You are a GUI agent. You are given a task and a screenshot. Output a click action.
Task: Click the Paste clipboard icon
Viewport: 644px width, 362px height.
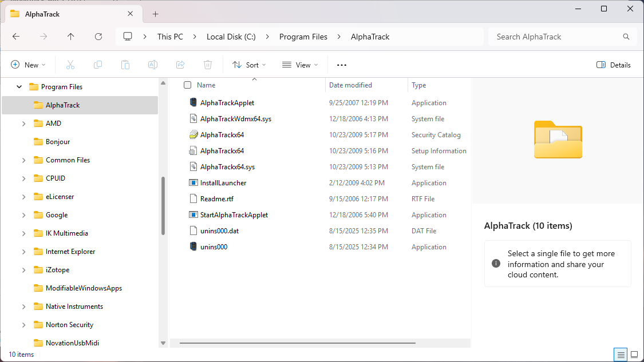coord(125,65)
